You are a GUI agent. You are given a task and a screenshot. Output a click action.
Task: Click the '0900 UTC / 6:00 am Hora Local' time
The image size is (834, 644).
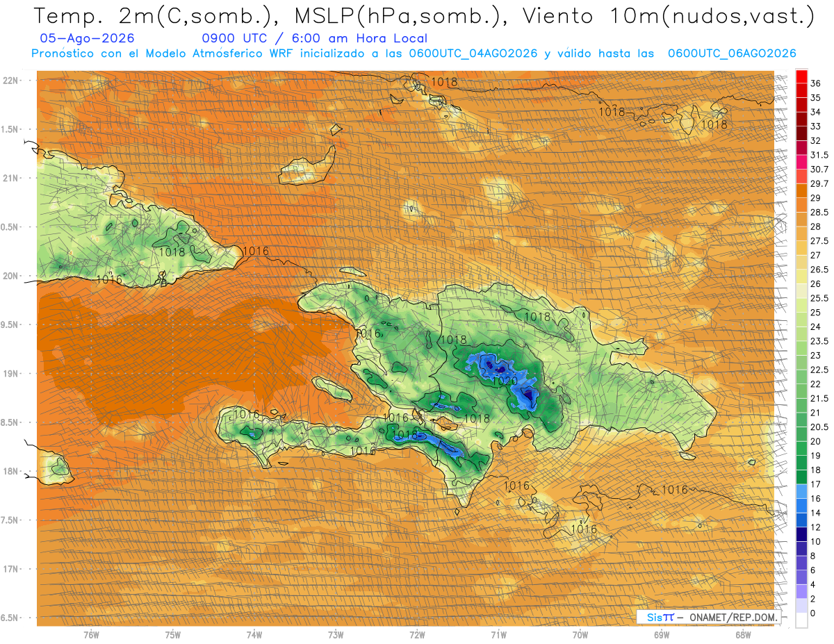point(314,38)
